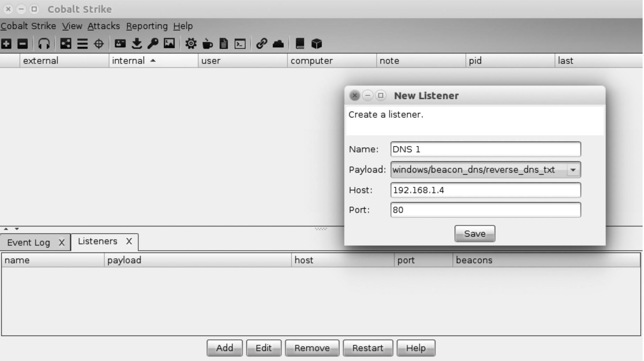Open screenshots with the picture icon

coord(169,44)
